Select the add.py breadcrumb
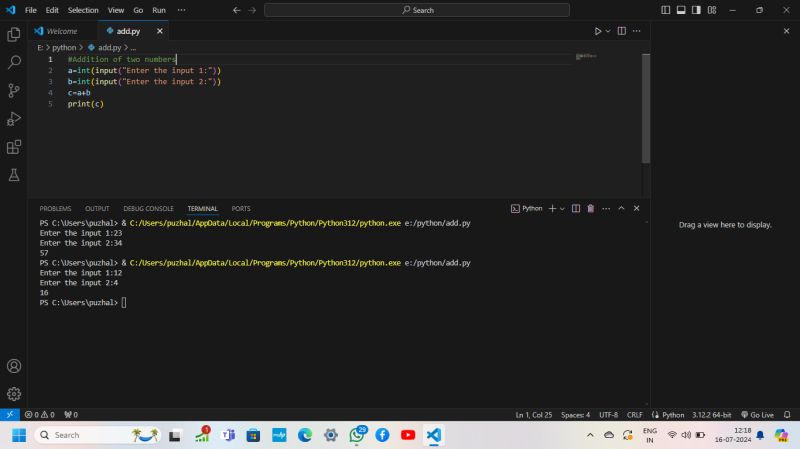Screen dimensions: 800x449 click(x=105, y=47)
